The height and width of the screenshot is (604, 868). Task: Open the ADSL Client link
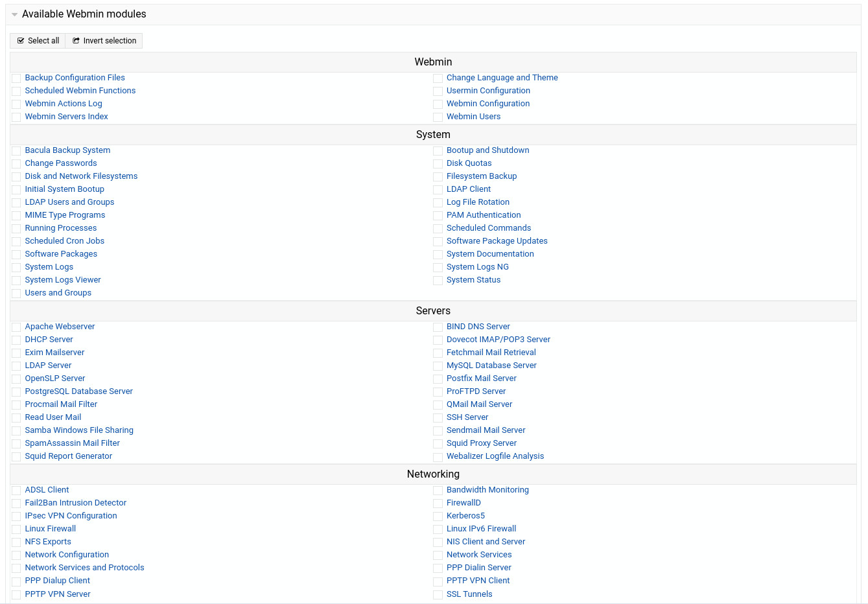tap(47, 490)
